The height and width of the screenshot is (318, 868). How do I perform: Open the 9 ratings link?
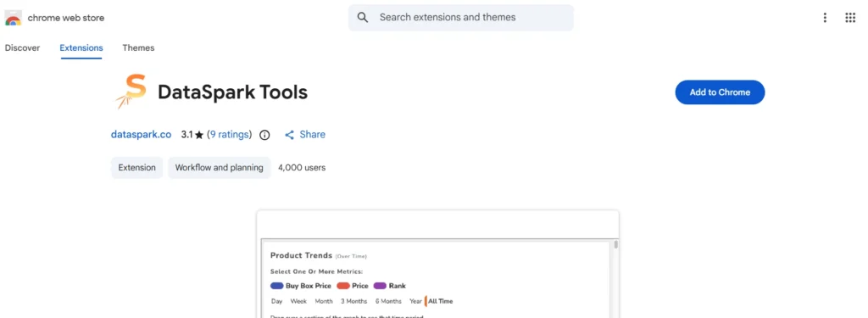pos(229,135)
